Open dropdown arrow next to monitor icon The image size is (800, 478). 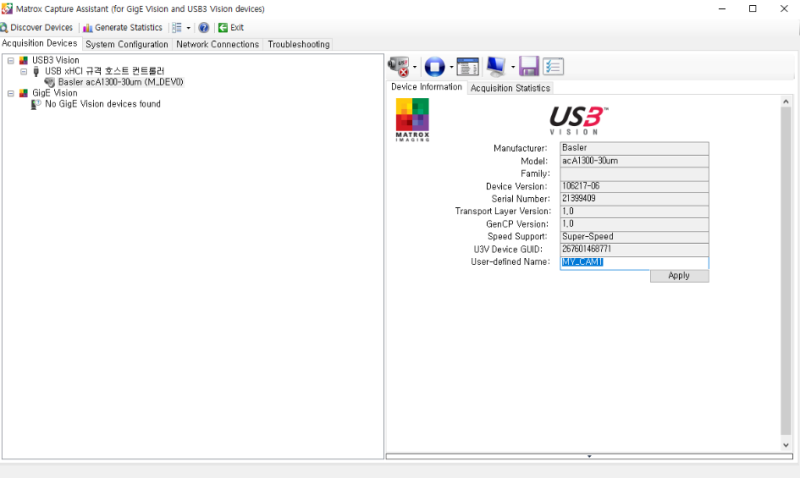tap(513, 67)
